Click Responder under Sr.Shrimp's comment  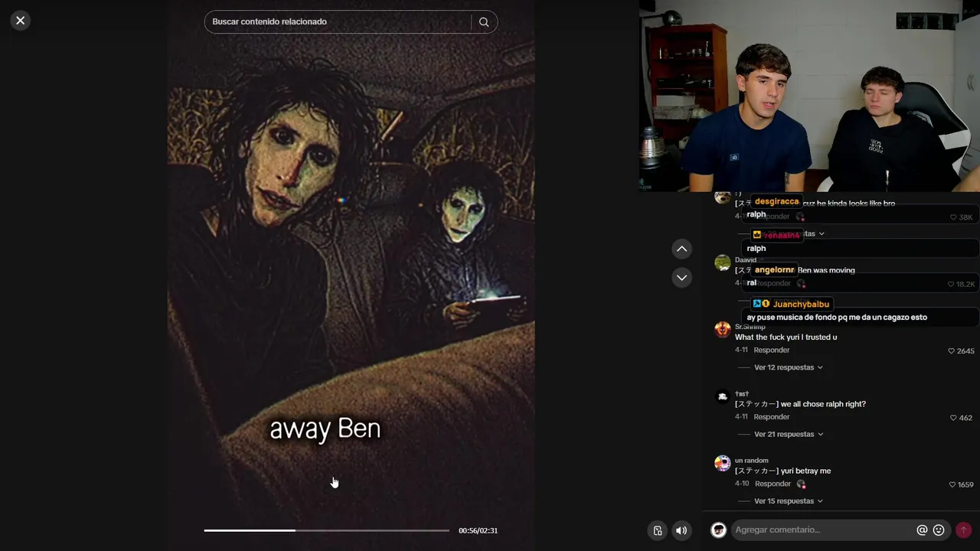[772, 350]
